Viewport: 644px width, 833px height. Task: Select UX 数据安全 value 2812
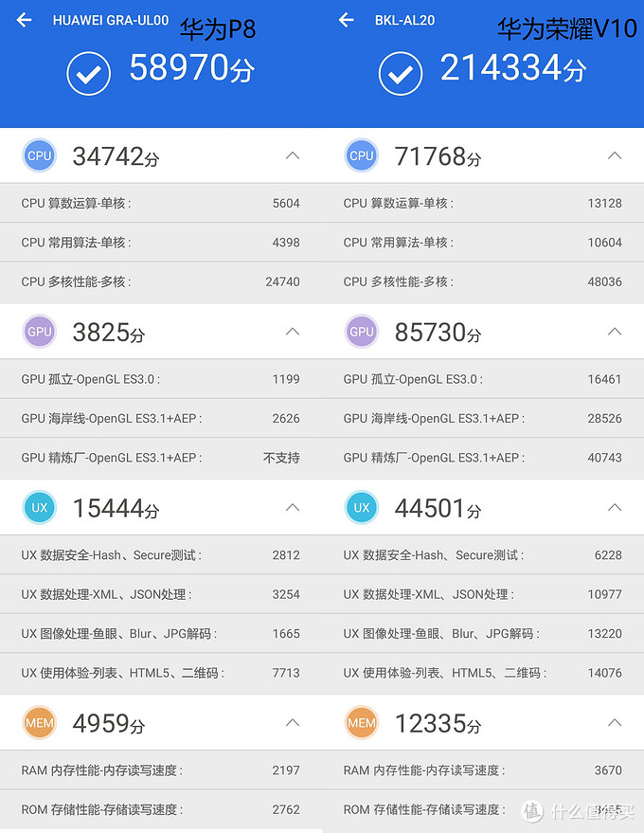pos(286,554)
